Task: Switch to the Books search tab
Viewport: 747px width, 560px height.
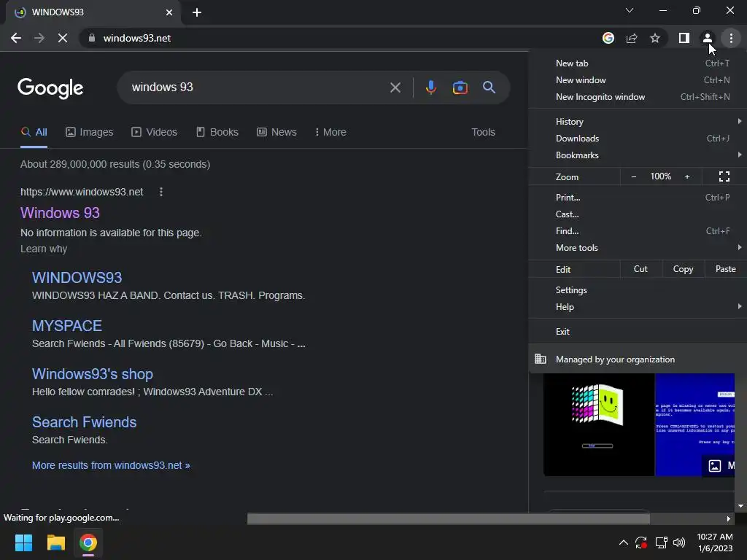Action: click(x=217, y=132)
